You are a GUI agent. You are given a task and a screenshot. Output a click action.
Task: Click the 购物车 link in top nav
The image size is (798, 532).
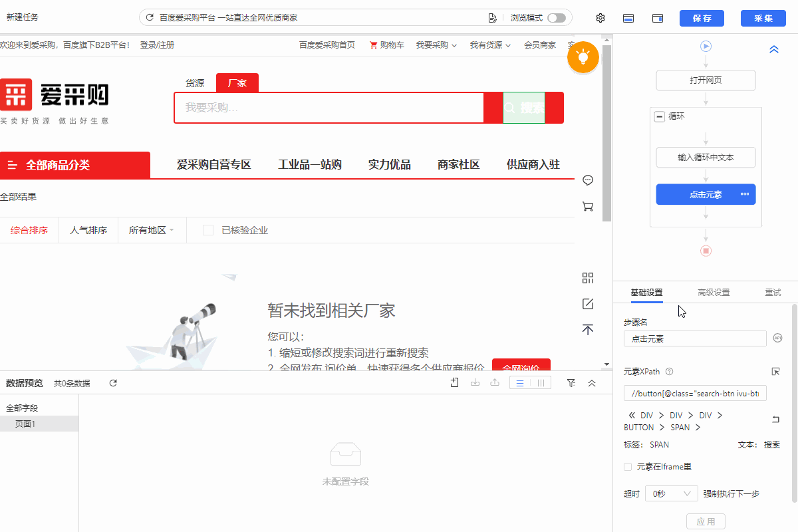(x=387, y=45)
